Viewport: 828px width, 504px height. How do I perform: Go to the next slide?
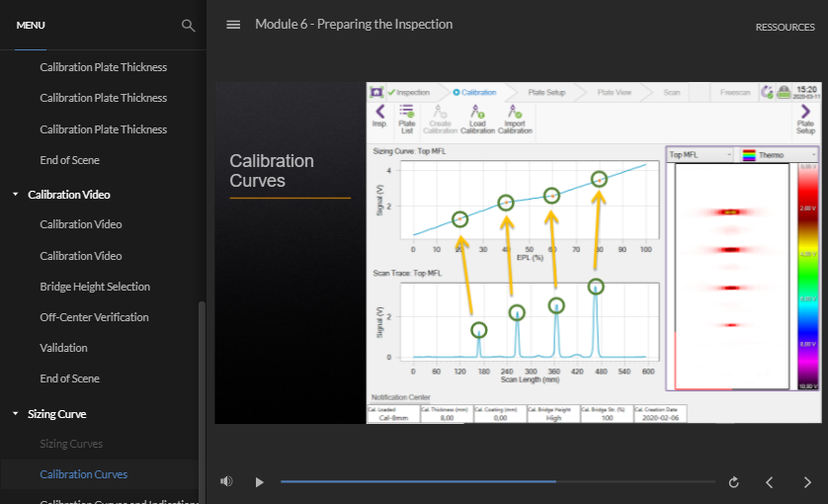pos(807,482)
